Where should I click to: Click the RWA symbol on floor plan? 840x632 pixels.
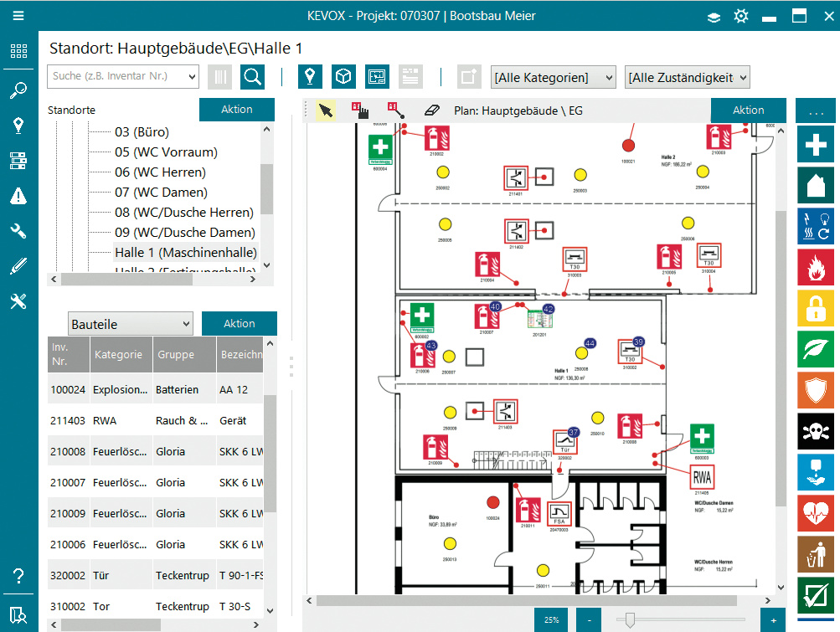(702, 476)
